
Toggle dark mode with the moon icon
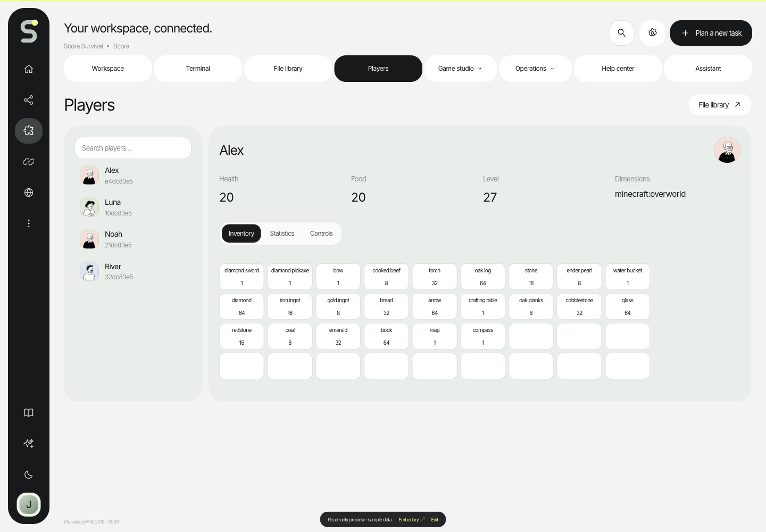pyautogui.click(x=29, y=475)
